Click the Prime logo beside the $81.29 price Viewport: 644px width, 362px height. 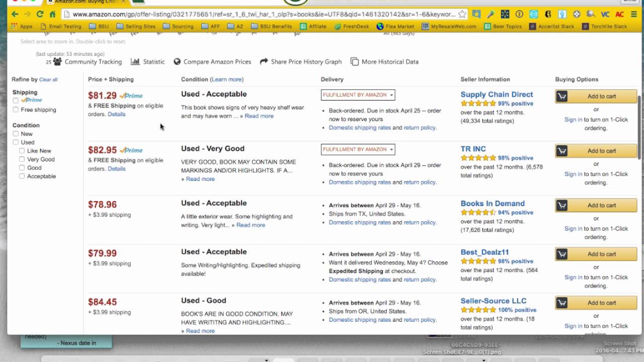tap(131, 96)
